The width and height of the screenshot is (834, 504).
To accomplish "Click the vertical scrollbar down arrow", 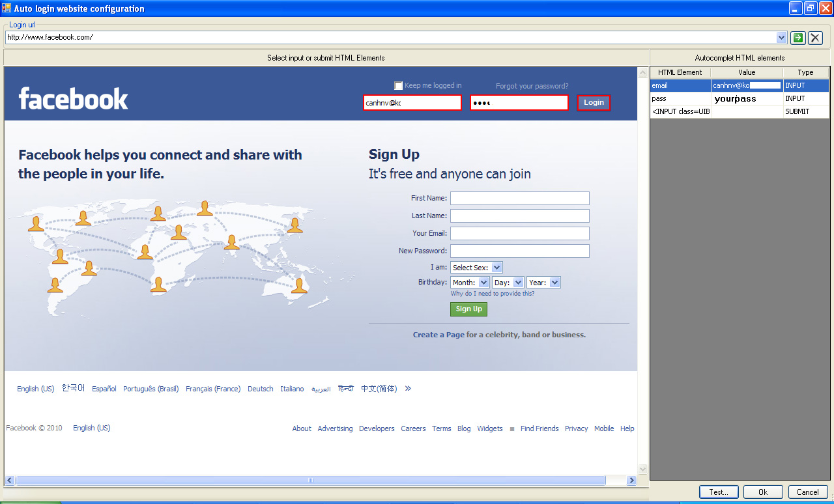I will [x=643, y=469].
